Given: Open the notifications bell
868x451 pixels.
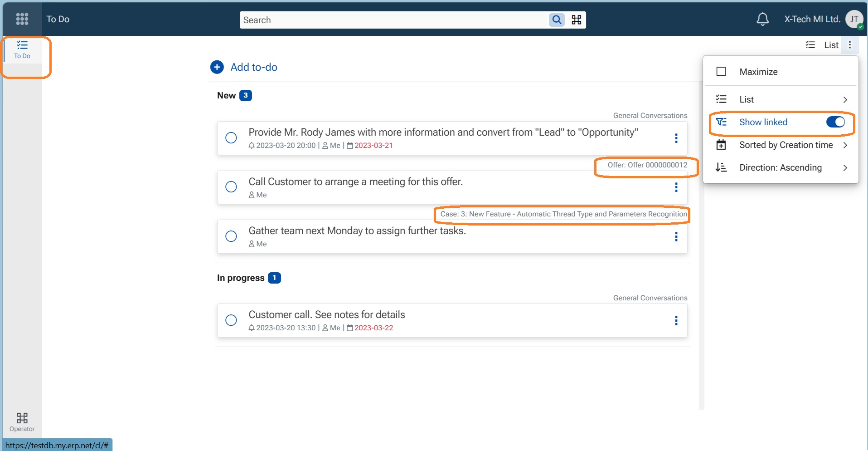Looking at the screenshot, I should (x=762, y=19).
